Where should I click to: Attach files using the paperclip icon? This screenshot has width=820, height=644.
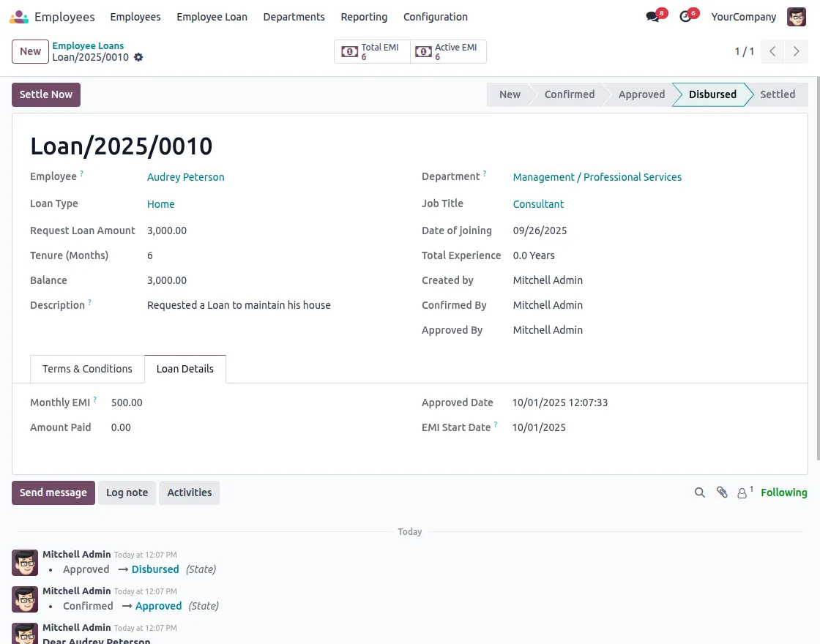(722, 493)
